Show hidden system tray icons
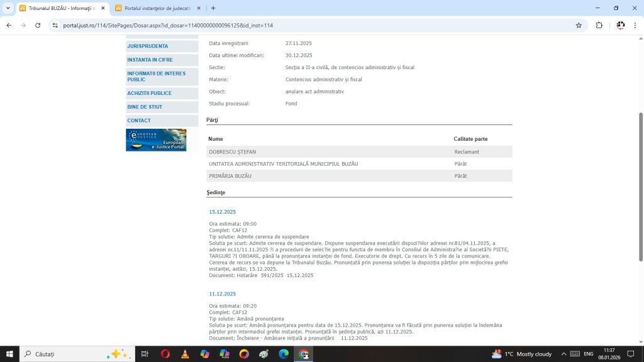The height and width of the screenshot is (362, 644). pyautogui.click(x=564, y=354)
